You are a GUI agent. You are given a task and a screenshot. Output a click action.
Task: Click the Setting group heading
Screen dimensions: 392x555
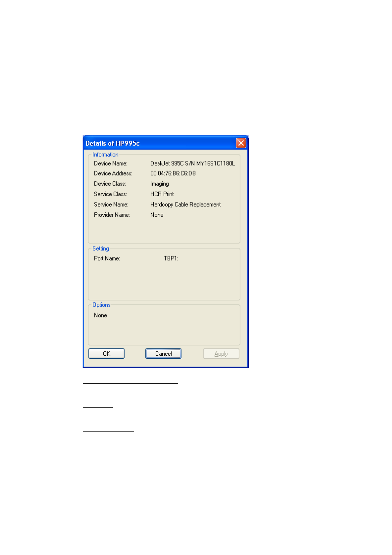coord(101,248)
